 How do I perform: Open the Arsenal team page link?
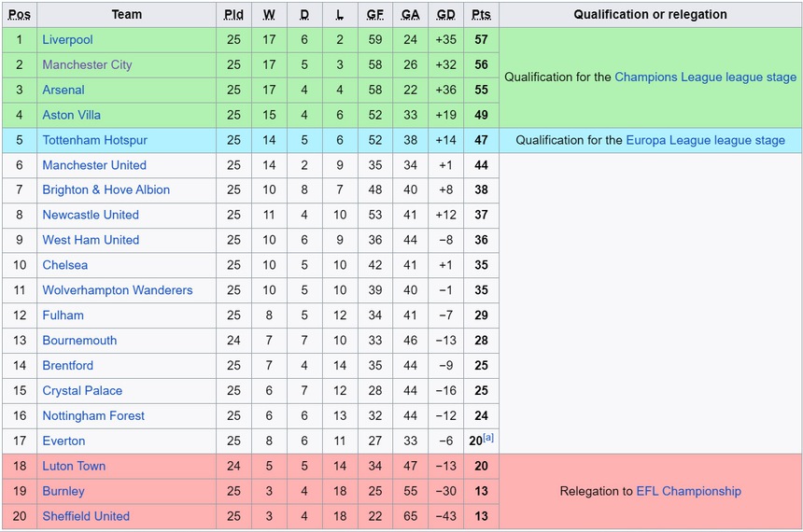63,91
